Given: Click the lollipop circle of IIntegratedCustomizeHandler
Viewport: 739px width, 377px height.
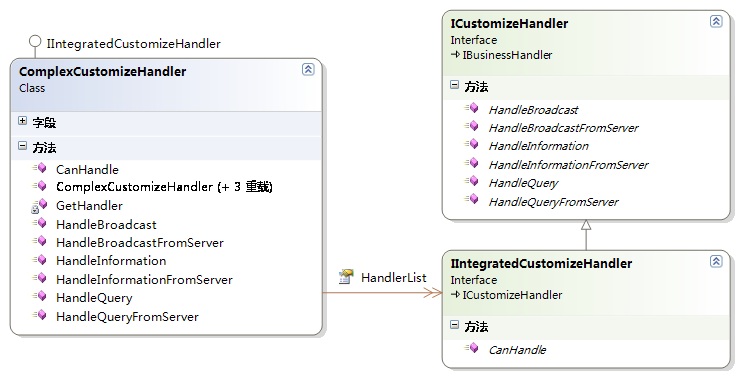Looking at the screenshot, I should tap(35, 41).
